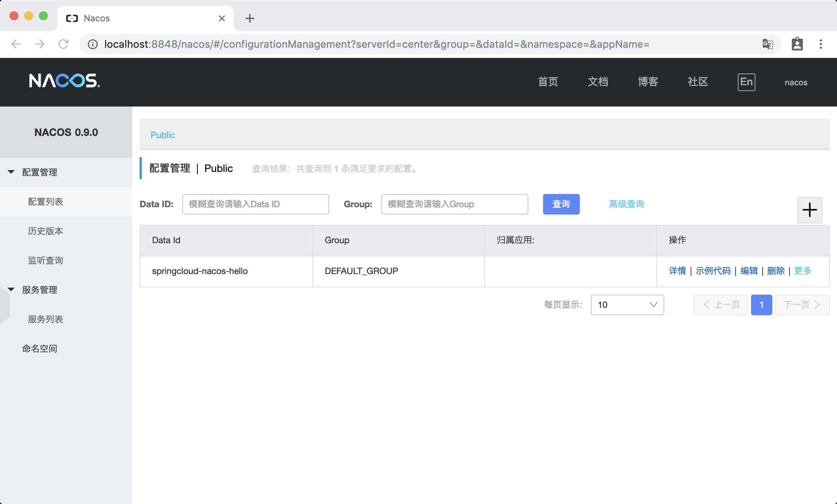This screenshot has height=504, width=837.
Task: Collapse the 服务管理 sidebar section
Action: [11, 289]
